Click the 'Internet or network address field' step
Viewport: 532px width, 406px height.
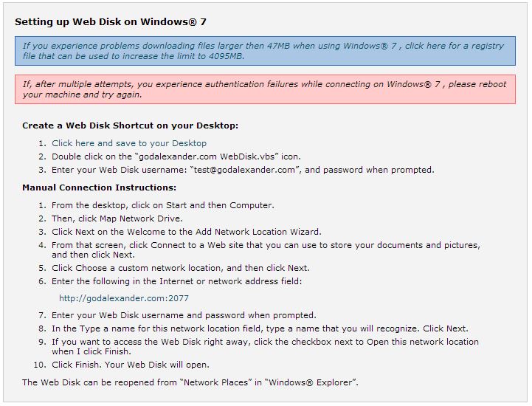(x=176, y=281)
